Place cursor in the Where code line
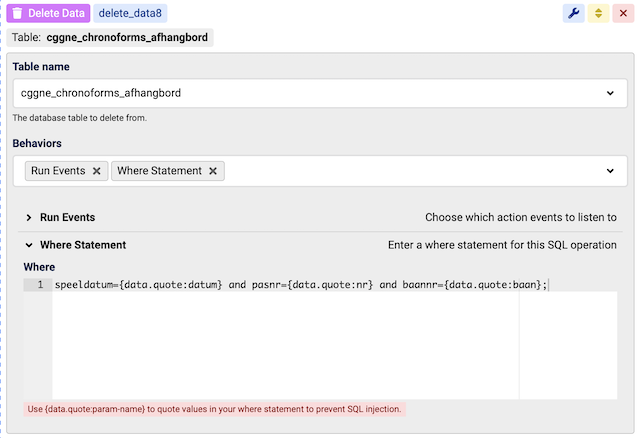This screenshot has width=640, height=438. (x=300, y=285)
